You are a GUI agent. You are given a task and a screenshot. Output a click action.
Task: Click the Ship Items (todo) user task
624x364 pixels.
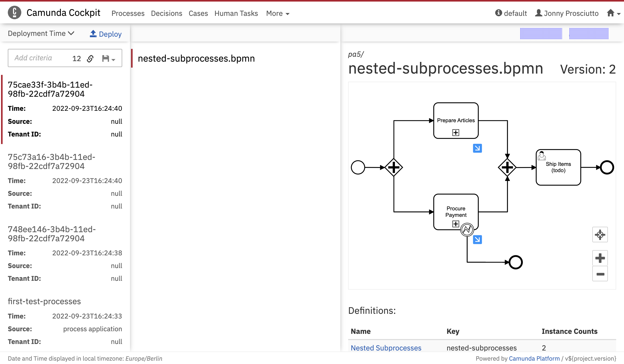coord(558,167)
